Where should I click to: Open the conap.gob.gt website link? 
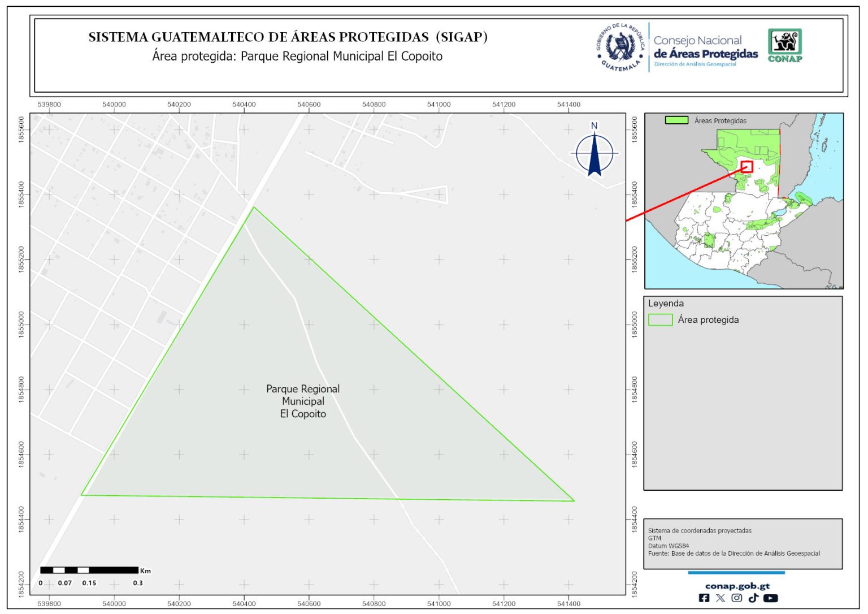pos(737,586)
